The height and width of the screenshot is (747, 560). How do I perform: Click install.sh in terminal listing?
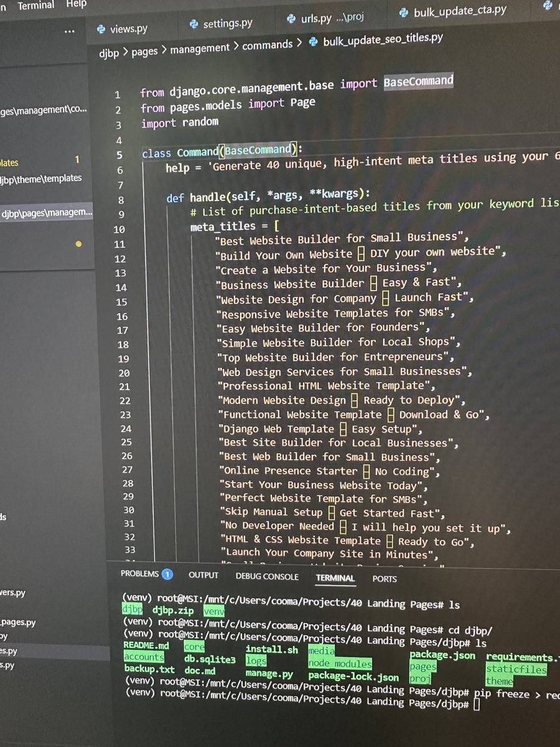tap(271, 650)
